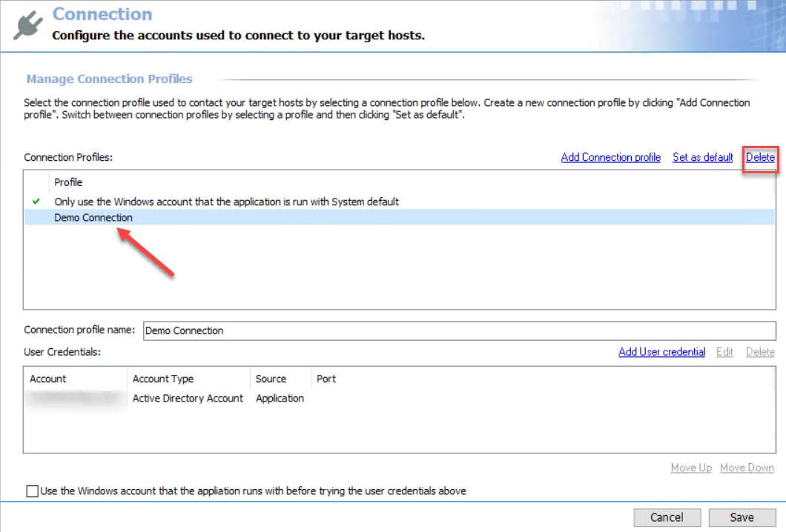Click the Cancel button
The width and height of the screenshot is (786, 532).
point(667,517)
